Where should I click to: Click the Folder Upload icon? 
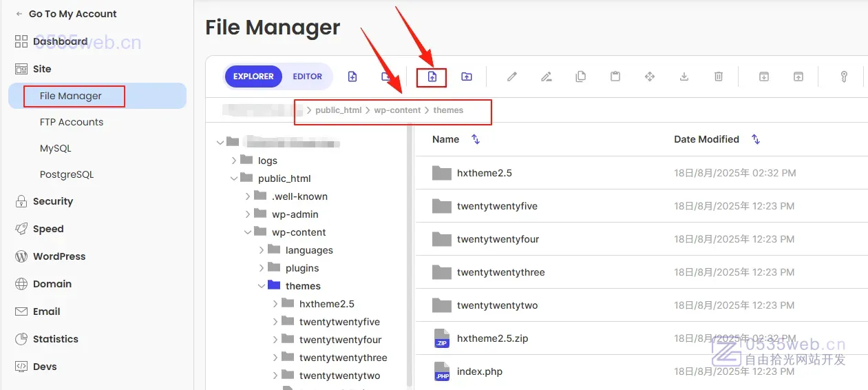[x=467, y=76]
